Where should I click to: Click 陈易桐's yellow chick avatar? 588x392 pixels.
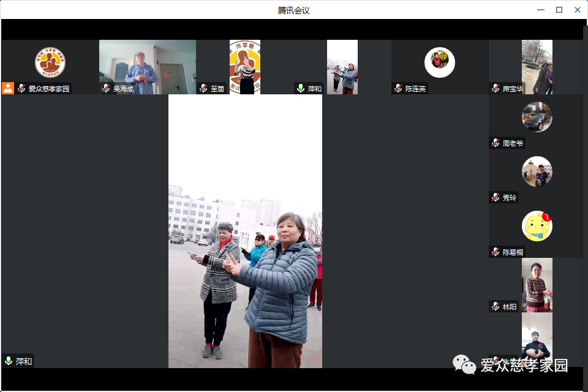[x=537, y=226]
